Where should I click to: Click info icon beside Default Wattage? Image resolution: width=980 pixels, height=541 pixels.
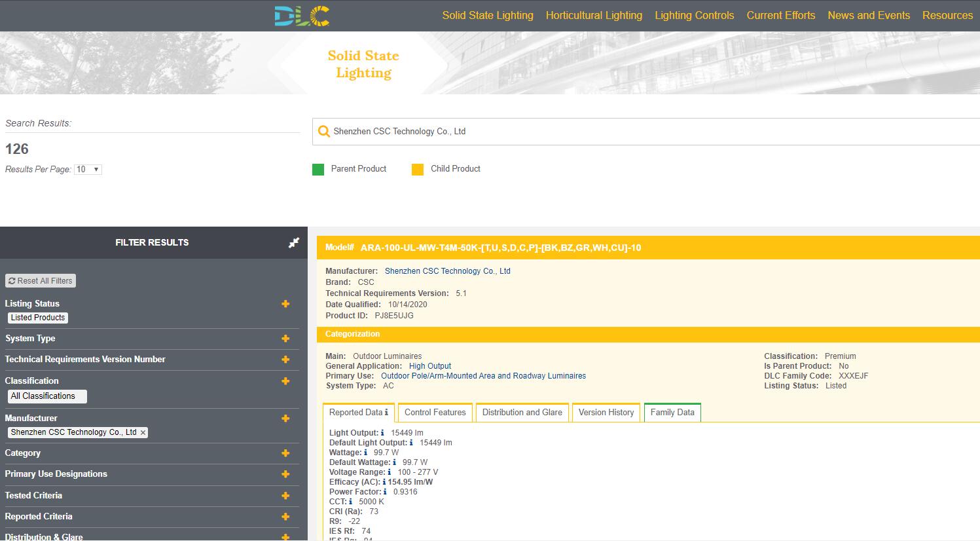tap(394, 462)
